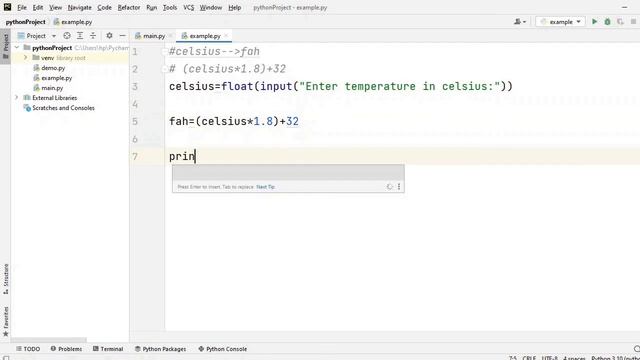Open the Window menu

211,7
